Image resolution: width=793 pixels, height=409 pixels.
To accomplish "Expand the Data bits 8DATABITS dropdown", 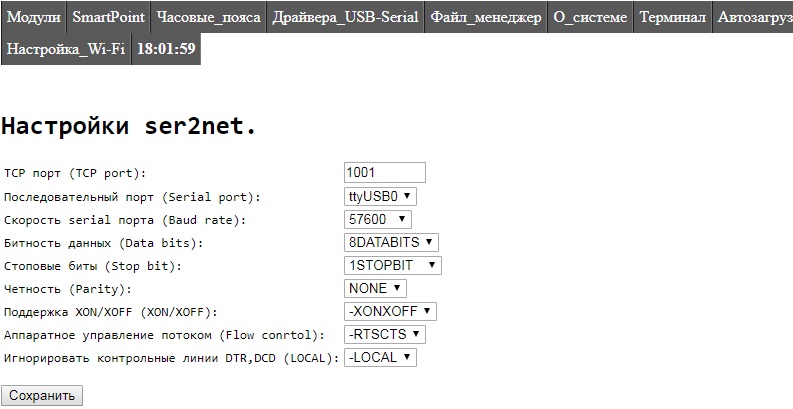I will [391, 242].
